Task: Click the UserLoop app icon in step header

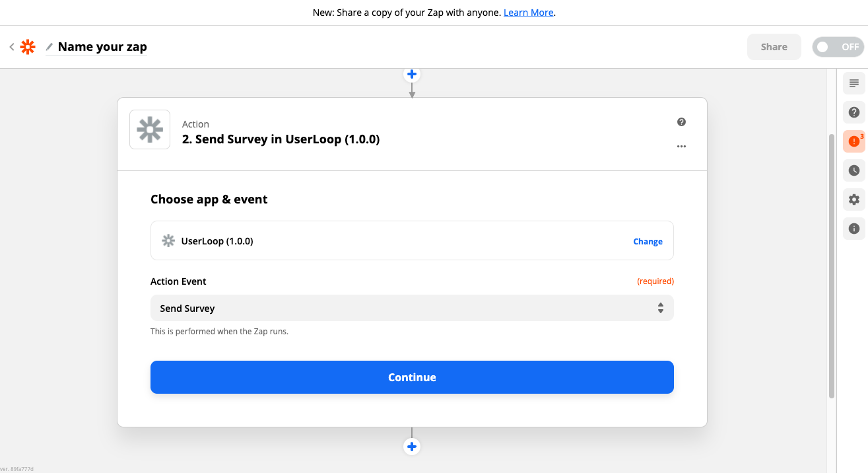Action: (150, 129)
